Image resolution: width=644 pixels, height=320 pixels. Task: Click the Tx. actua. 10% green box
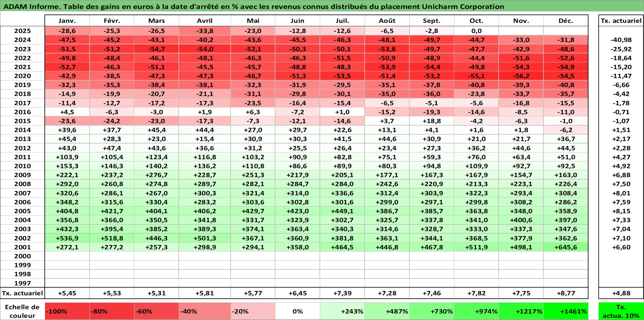click(621, 311)
